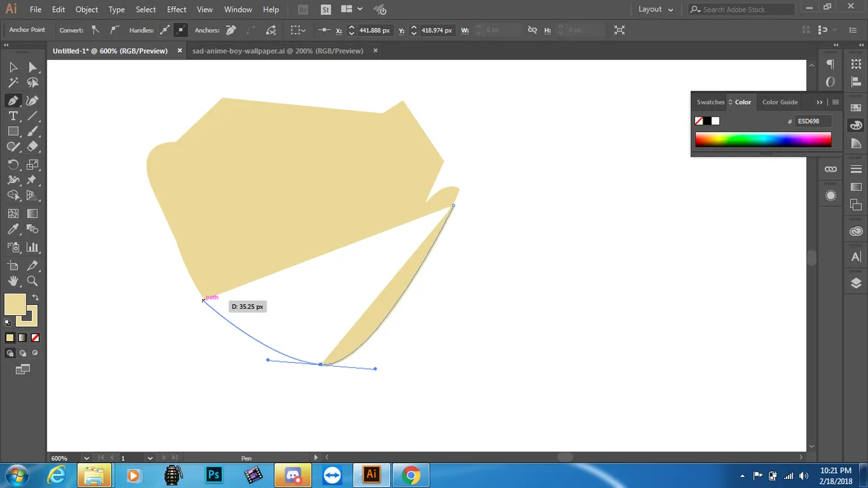Remove selected anchor points button
Screen dimensions: 868x488
(x=231, y=30)
